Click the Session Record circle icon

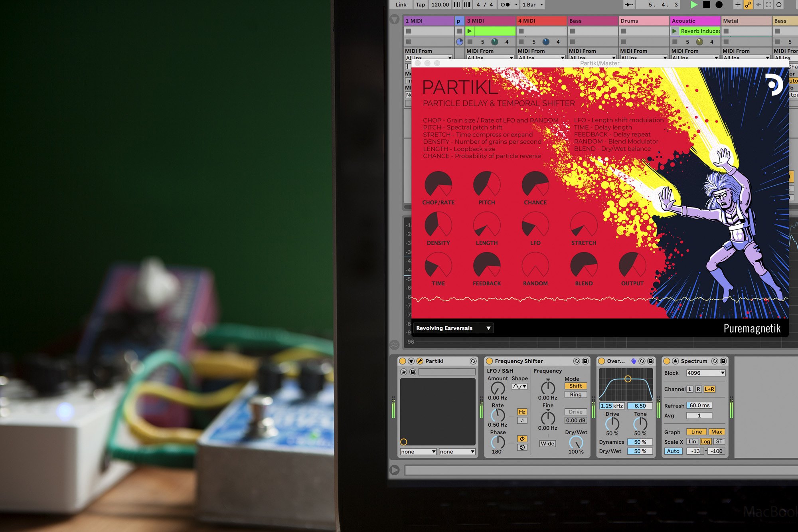(x=779, y=5)
